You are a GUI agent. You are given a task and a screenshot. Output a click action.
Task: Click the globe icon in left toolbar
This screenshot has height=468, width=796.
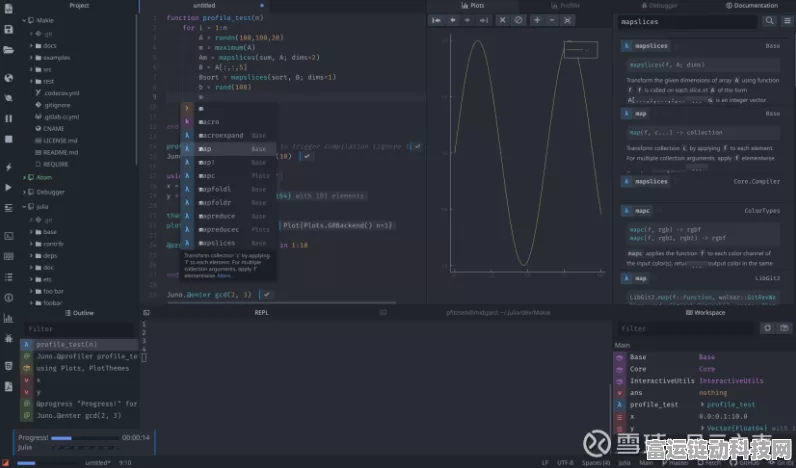(8, 78)
